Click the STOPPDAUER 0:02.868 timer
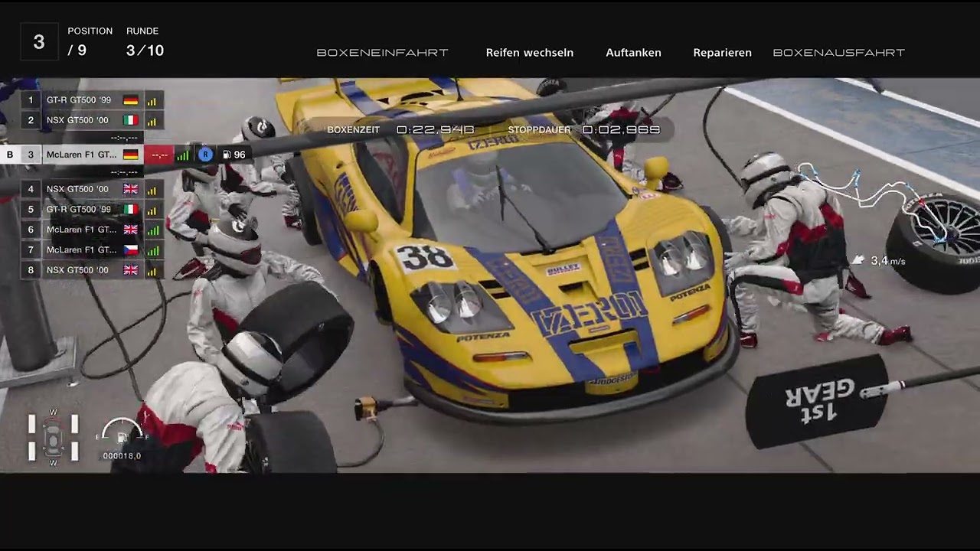This screenshot has width=980, height=551. coord(584,130)
